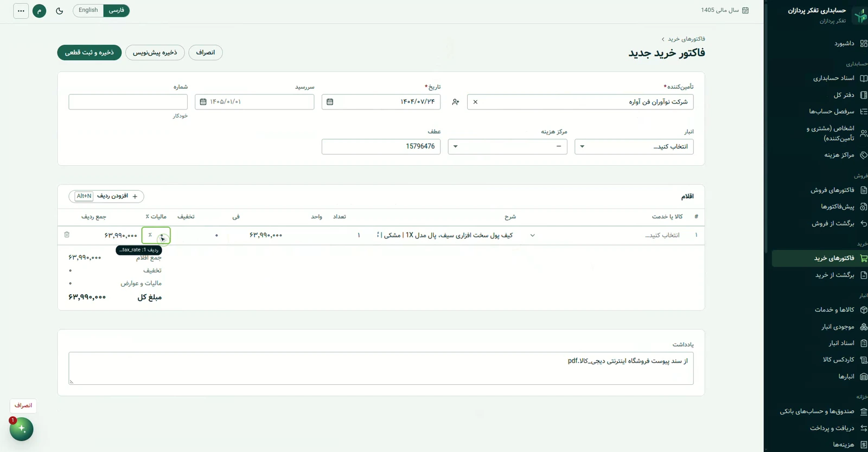Click the add new supplier icon
The image size is (868, 452).
pos(456,102)
